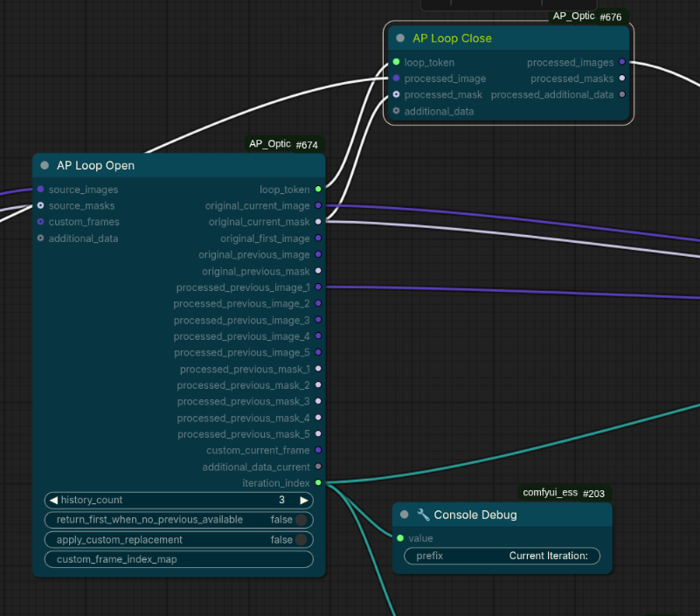Decrease history_count with left arrow
The image size is (700, 616).
point(53,500)
